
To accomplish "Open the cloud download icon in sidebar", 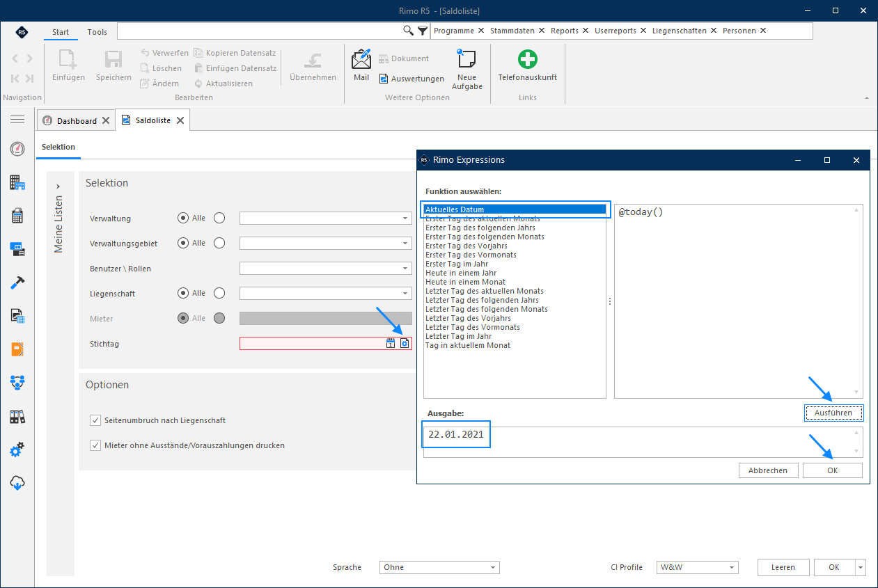I will 17,482.
